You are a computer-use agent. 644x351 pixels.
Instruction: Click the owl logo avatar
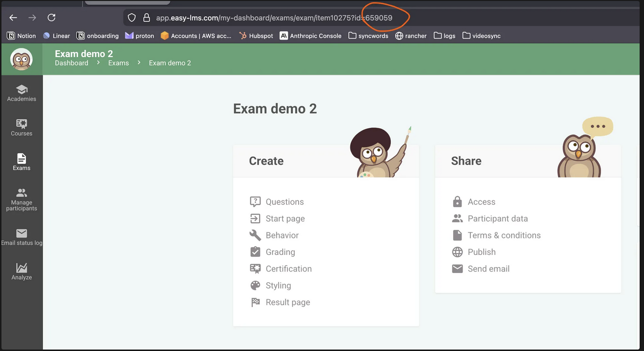(x=21, y=59)
